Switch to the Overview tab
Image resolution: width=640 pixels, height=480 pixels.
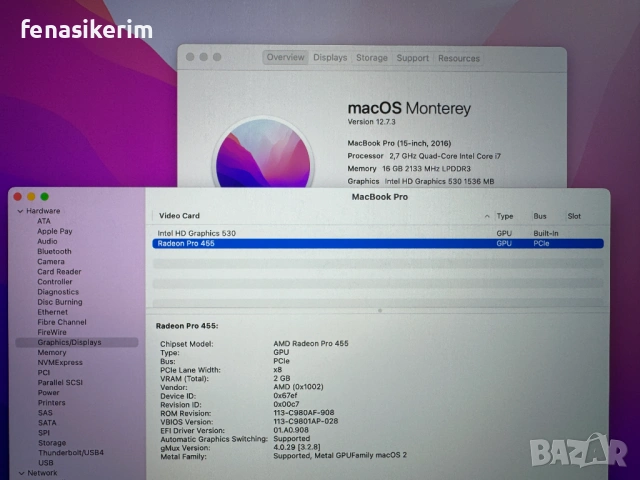285,58
